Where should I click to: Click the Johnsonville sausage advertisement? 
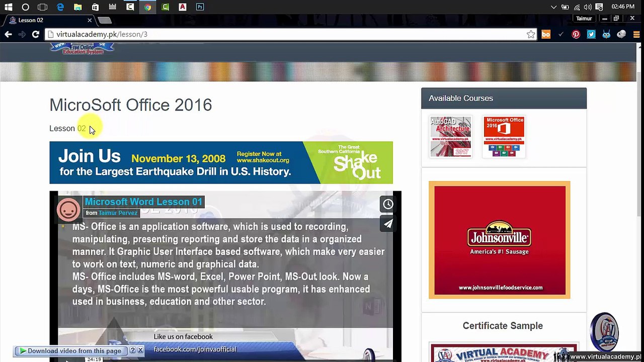click(x=500, y=240)
